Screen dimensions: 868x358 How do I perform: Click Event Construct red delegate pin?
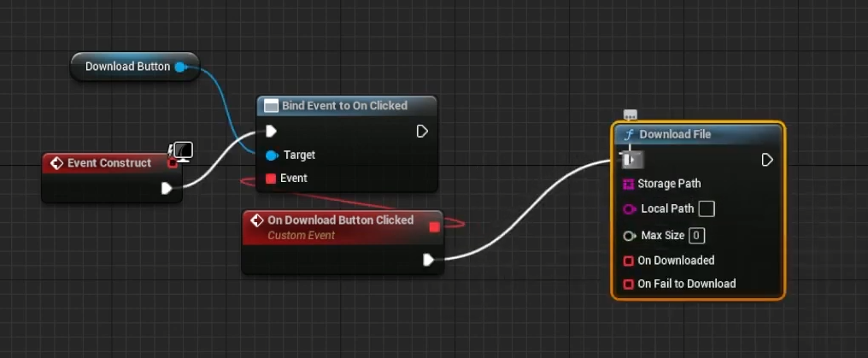(173, 162)
